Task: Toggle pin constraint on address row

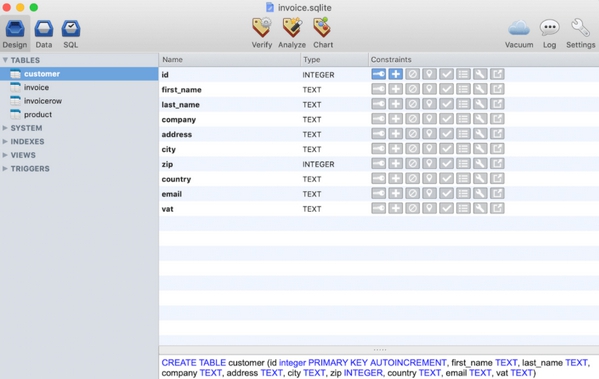Action: point(429,134)
